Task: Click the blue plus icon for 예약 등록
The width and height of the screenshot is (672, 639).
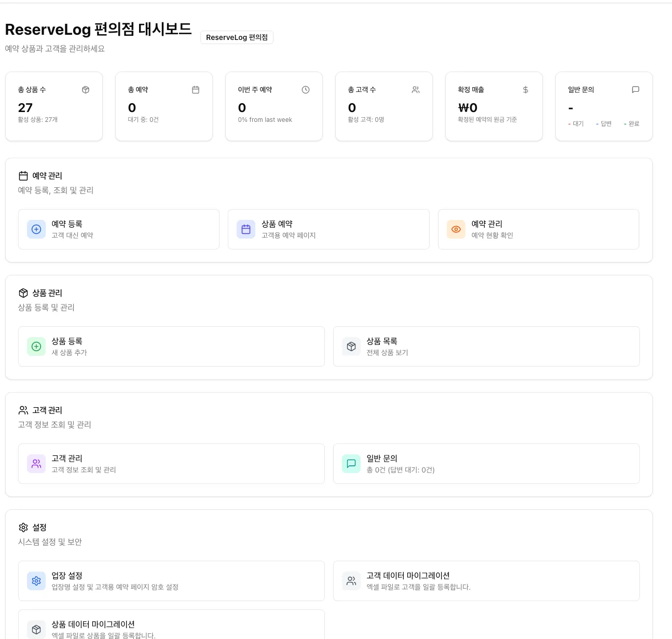Action: tap(36, 229)
